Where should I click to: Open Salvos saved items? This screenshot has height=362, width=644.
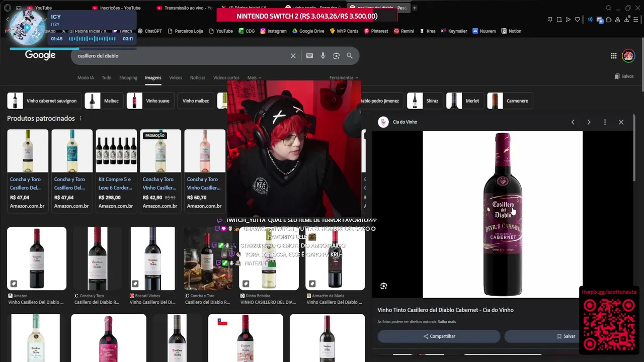[624, 76]
